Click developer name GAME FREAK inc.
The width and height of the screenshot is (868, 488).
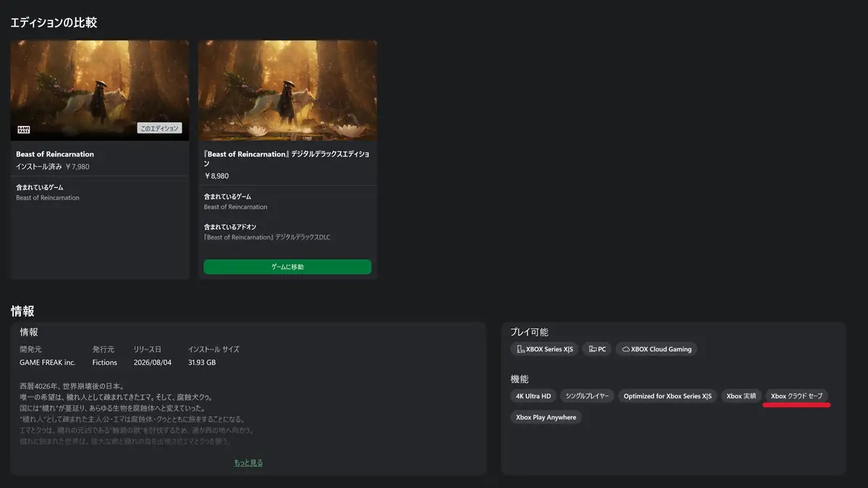pos(47,362)
